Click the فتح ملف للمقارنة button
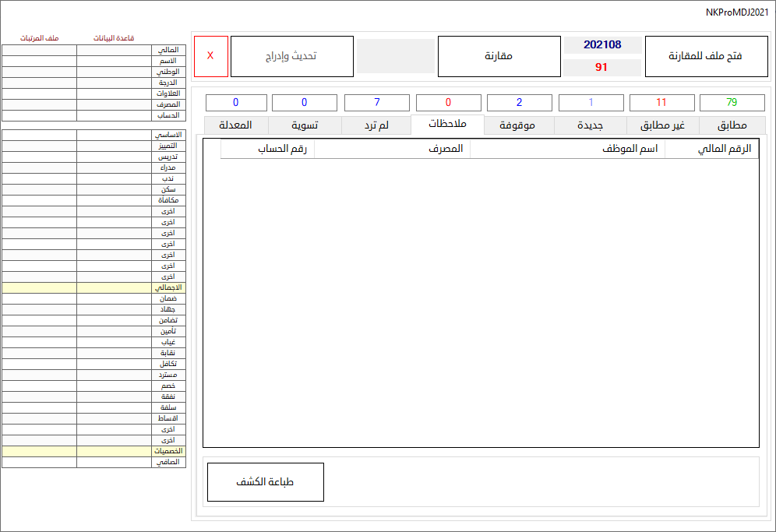This screenshot has height=532, width=776. point(706,56)
